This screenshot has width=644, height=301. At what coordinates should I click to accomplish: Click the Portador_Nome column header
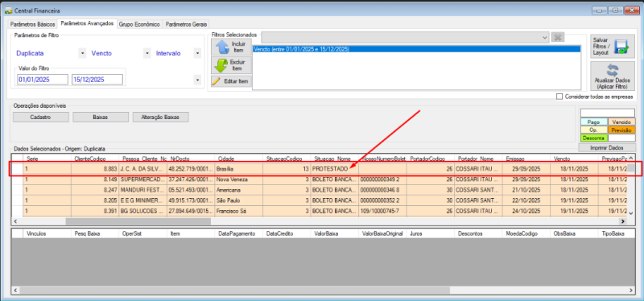click(x=478, y=159)
